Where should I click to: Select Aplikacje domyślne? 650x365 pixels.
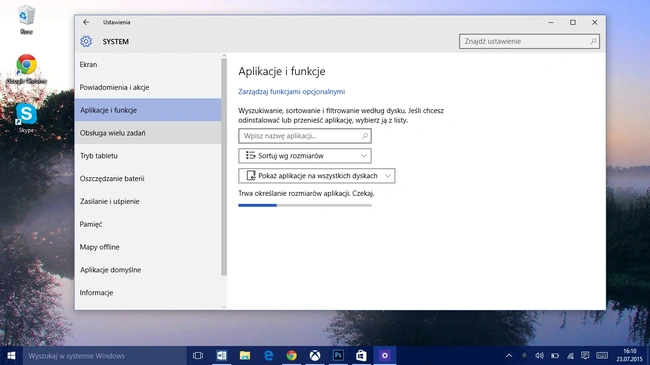tap(148, 270)
